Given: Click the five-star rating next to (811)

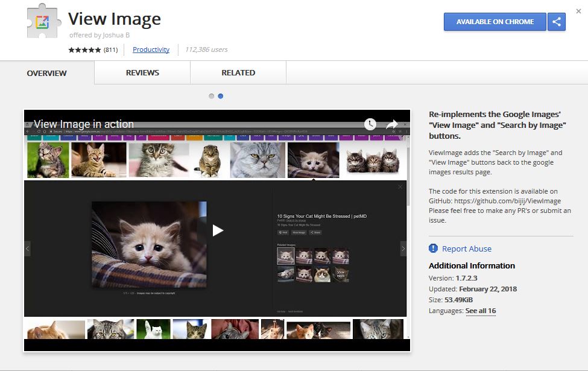Looking at the screenshot, I should (84, 49).
